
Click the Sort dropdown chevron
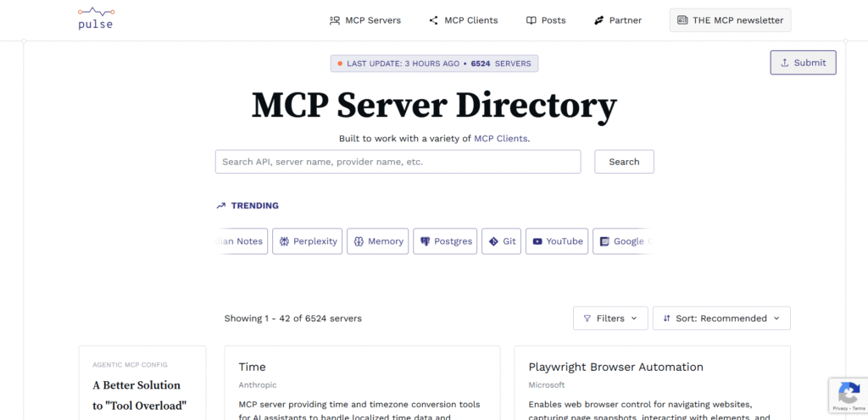coord(776,318)
